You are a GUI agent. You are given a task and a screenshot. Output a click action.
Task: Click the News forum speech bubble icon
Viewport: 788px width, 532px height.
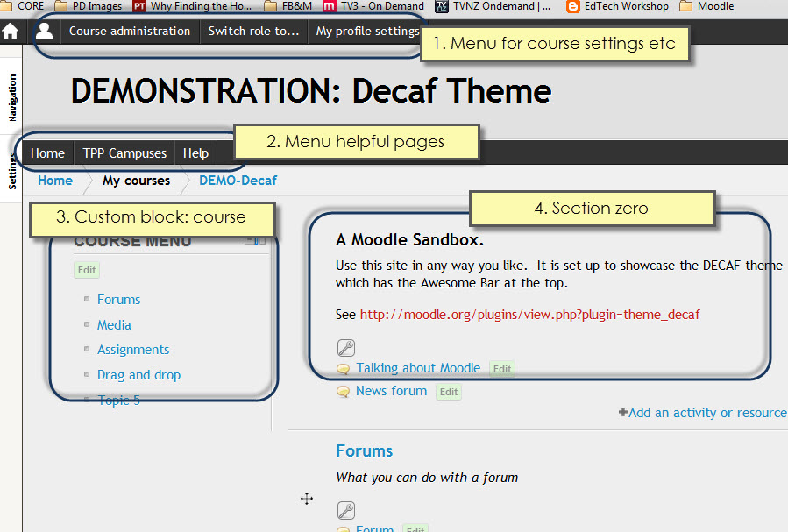[x=344, y=392]
